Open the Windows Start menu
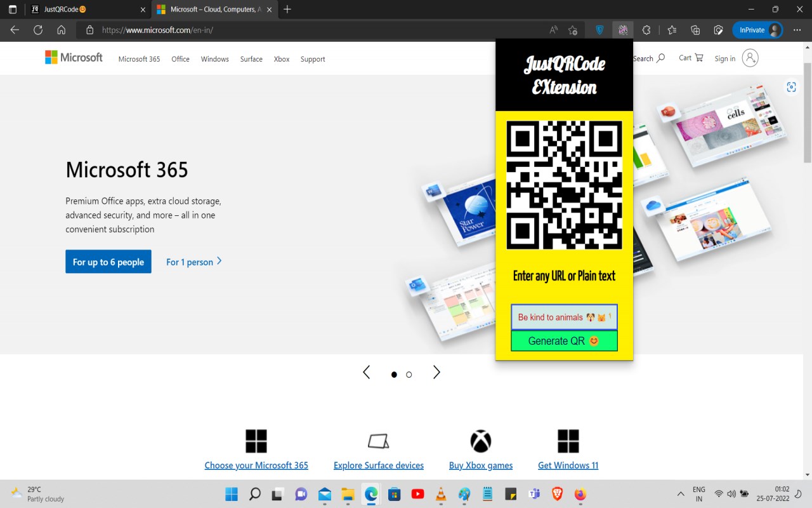This screenshot has height=508, width=812. pos(232,494)
